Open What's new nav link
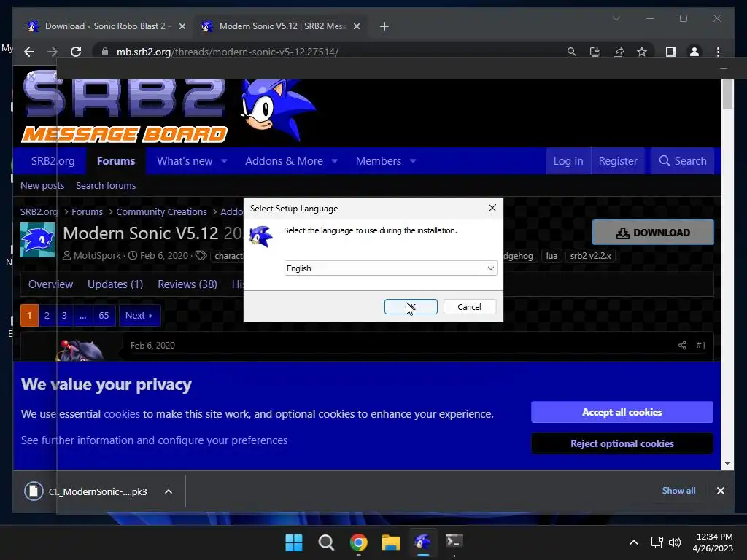Screen dimensions: 747x560 click(x=185, y=161)
